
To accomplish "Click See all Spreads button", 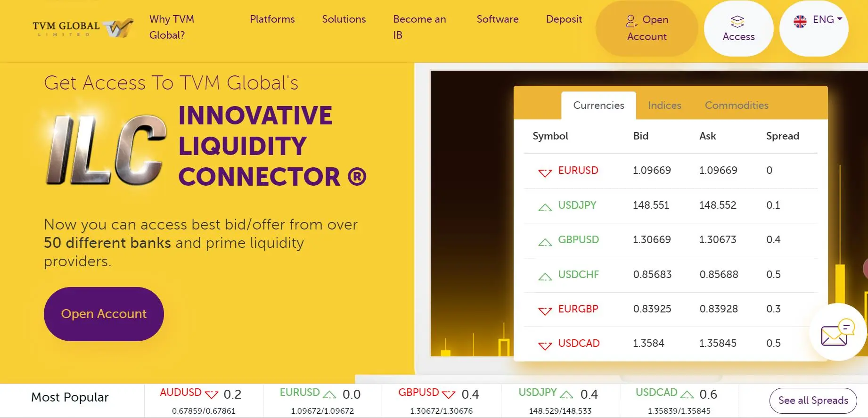I will 813,401.
